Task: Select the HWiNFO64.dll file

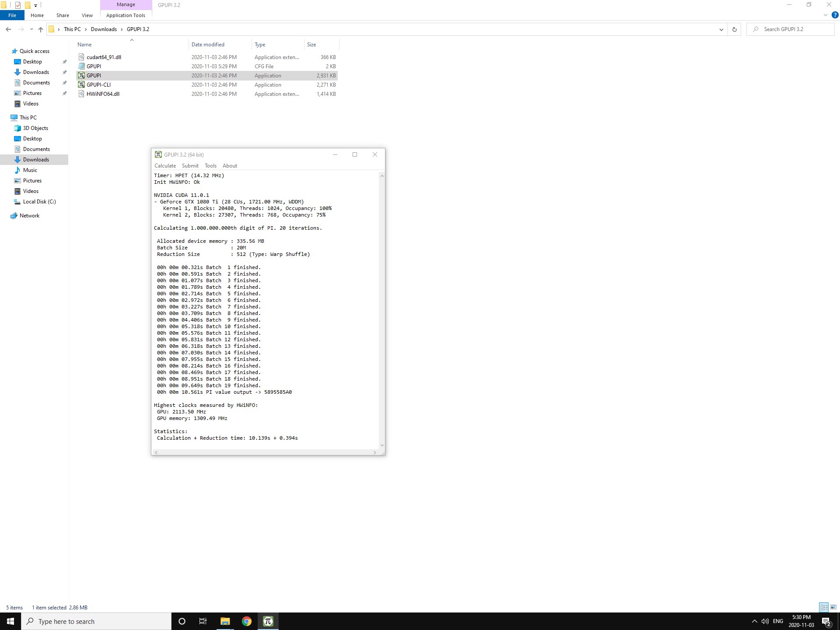Action: click(206, 94)
